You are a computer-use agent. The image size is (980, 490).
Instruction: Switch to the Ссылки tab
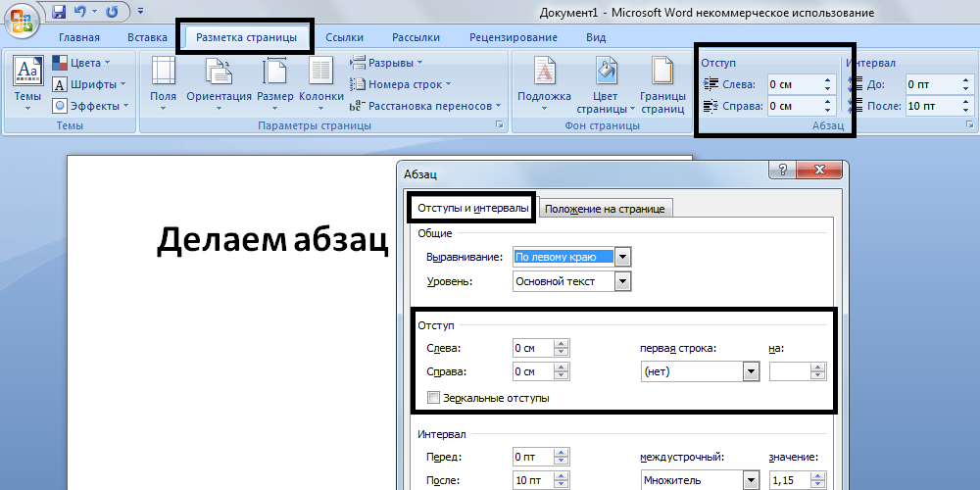tap(345, 37)
